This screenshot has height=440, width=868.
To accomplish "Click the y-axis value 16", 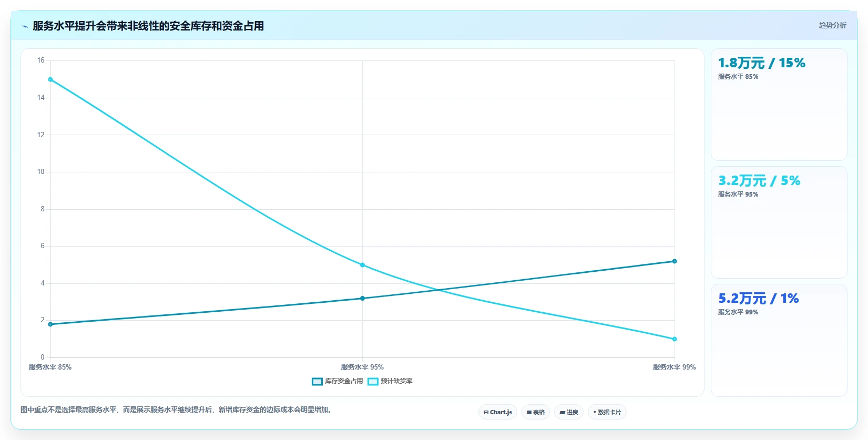I will coord(41,60).
